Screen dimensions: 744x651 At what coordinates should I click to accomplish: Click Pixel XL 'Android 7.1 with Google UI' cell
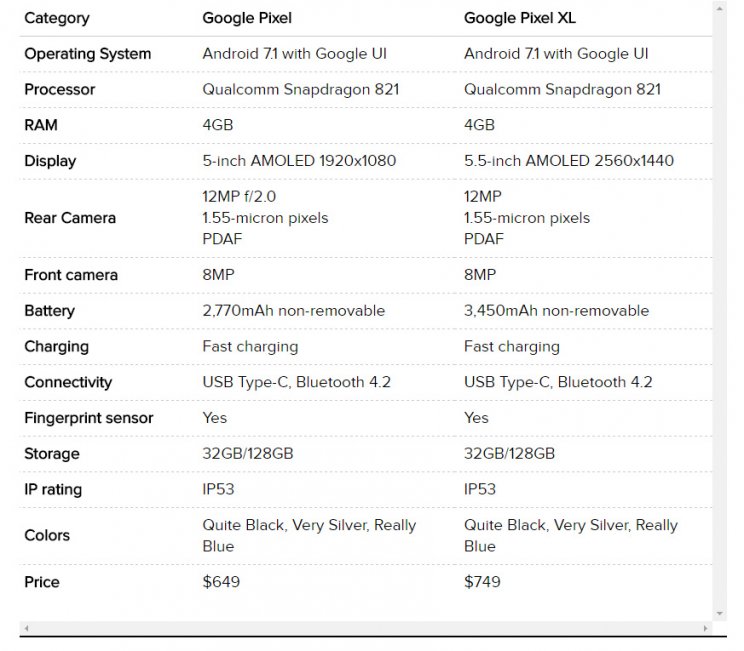(556, 54)
